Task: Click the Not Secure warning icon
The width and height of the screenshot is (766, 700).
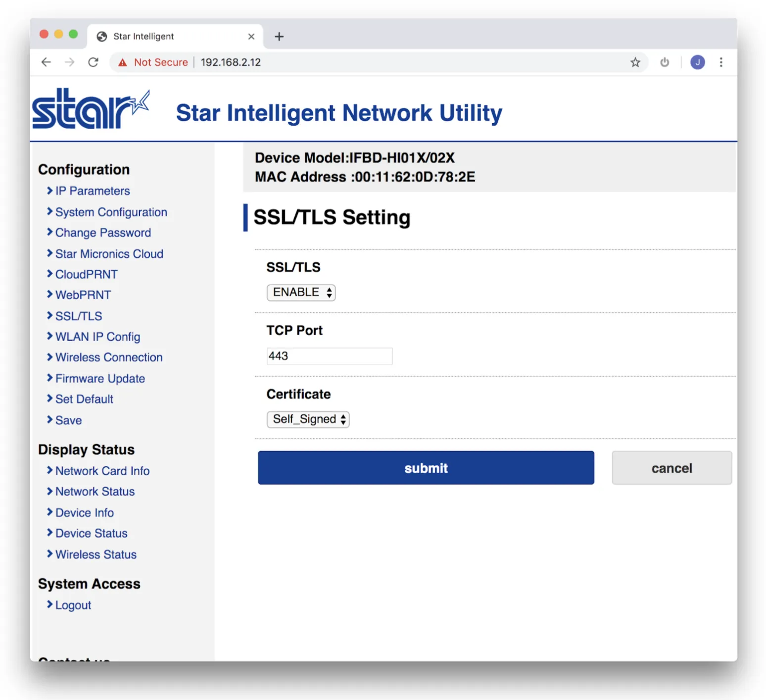Action: click(123, 62)
